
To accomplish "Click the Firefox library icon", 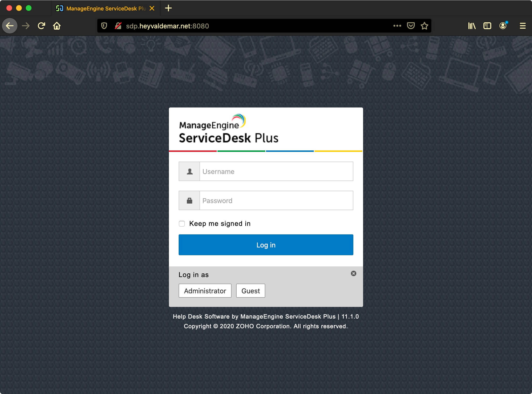I will tap(472, 26).
